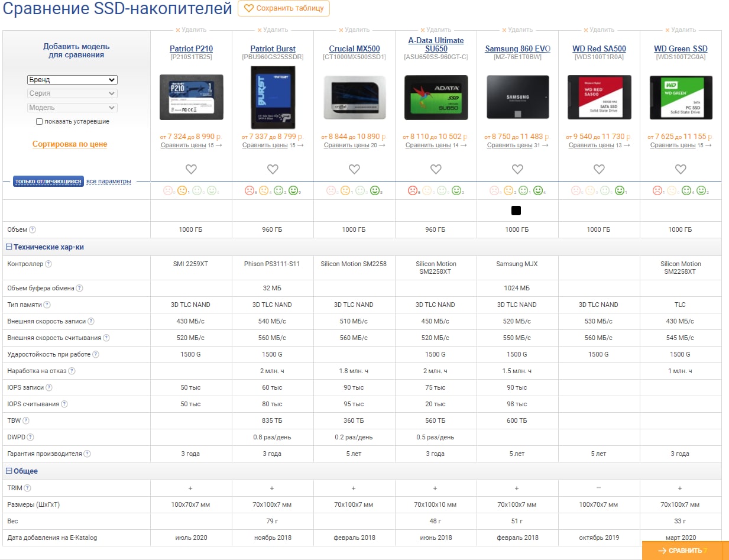Click help icon for Наработка на отказ
The width and height of the screenshot is (729, 560).
pyautogui.click(x=72, y=371)
